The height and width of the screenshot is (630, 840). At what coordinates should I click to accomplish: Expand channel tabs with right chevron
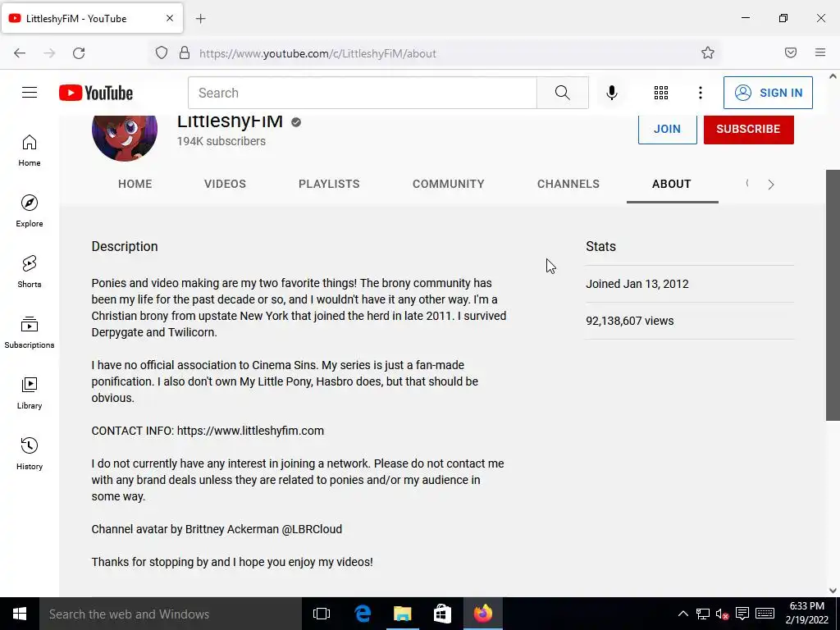771,185
